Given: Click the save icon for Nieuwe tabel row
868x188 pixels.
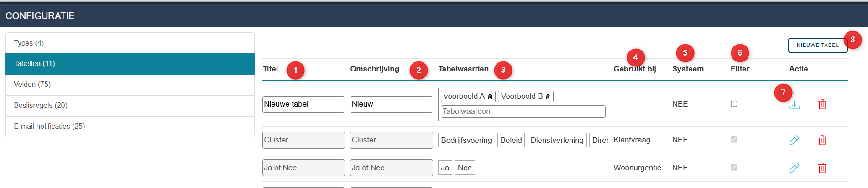Looking at the screenshot, I should (794, 105).
